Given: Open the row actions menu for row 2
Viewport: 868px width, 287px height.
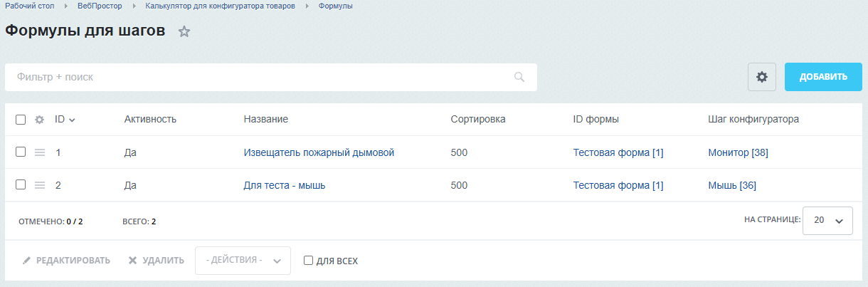Looking at the screenshot, I should click(40, 185).
